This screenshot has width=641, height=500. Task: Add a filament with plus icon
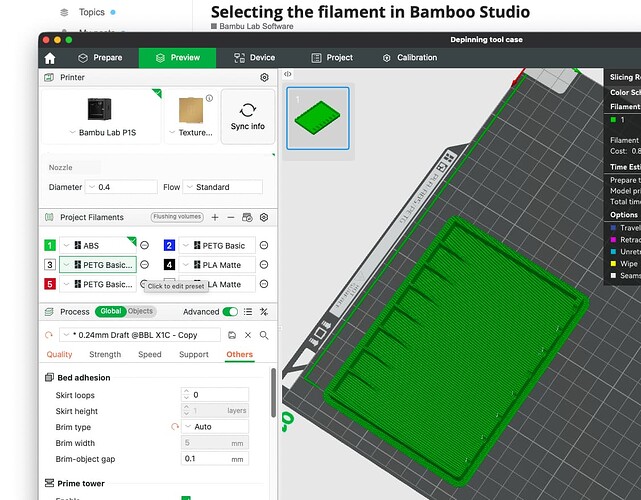(x=215, y=217)
